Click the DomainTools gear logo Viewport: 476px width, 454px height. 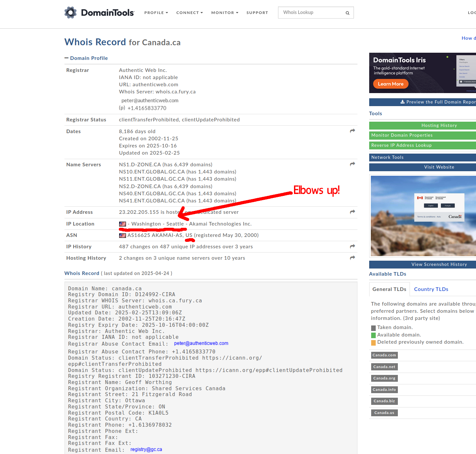(x=70, y=13)
